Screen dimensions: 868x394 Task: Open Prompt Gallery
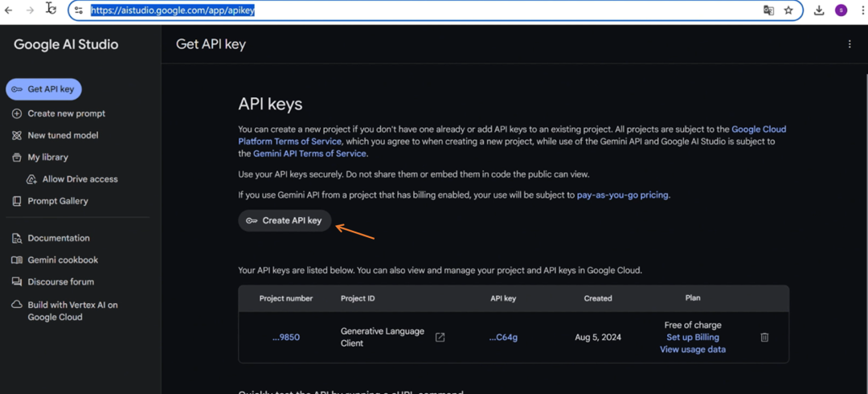click(50, 201)
